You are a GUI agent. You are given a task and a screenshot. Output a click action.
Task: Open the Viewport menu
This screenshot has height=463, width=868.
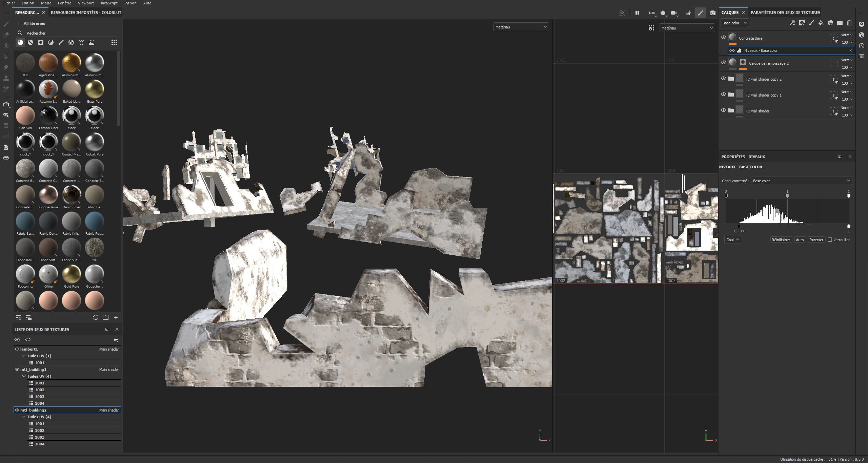click(86, 3)
